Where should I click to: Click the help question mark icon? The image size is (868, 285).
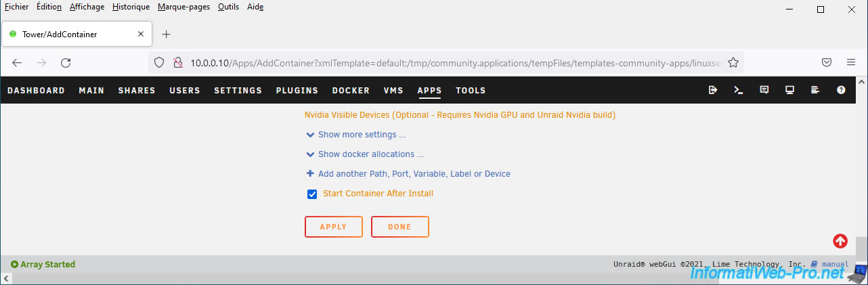841,90
